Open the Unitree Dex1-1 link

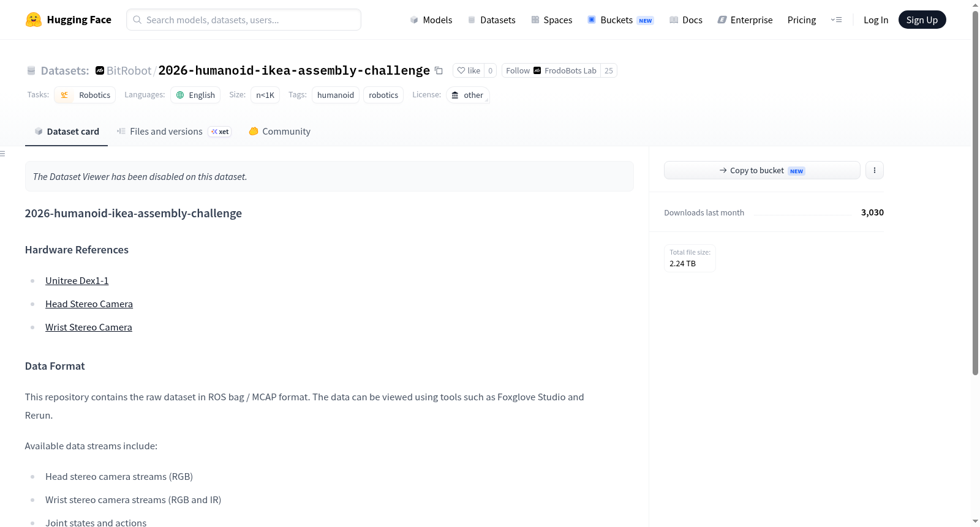[77, 280]
